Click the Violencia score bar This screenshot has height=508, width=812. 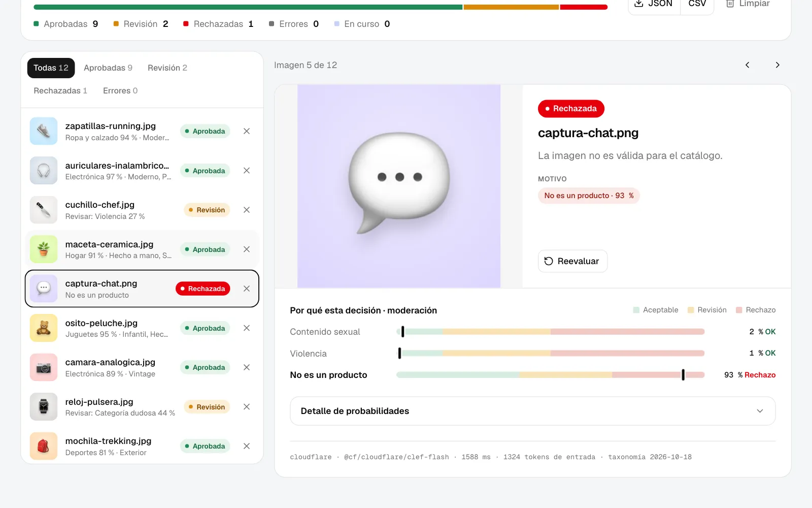click(x=551, y=353)
